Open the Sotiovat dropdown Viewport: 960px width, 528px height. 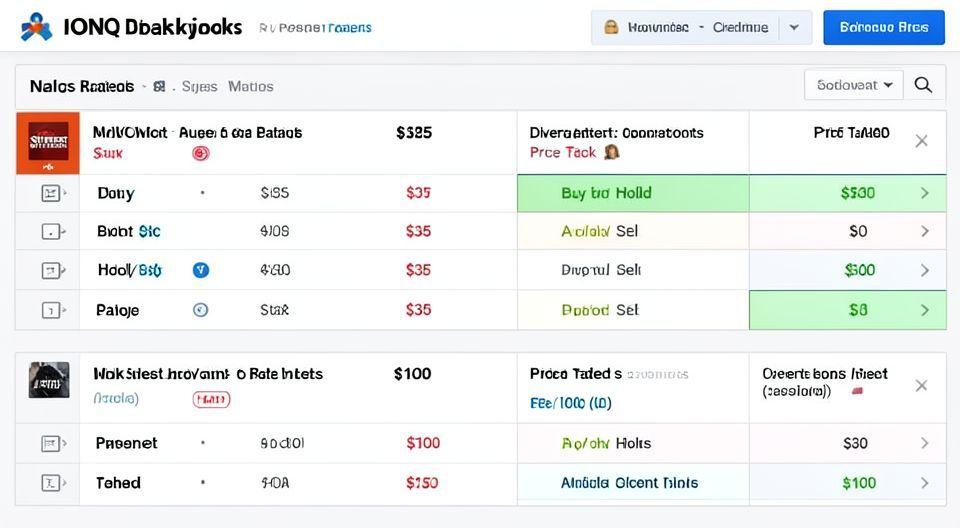tap(853, 85)
